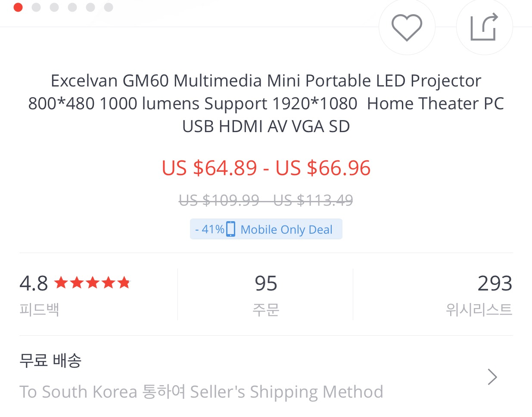This screenshot has height=417, width=532.
Task: Add product to wishlist with heart icon
Action: pyautogui.click(x=407, y=27)
